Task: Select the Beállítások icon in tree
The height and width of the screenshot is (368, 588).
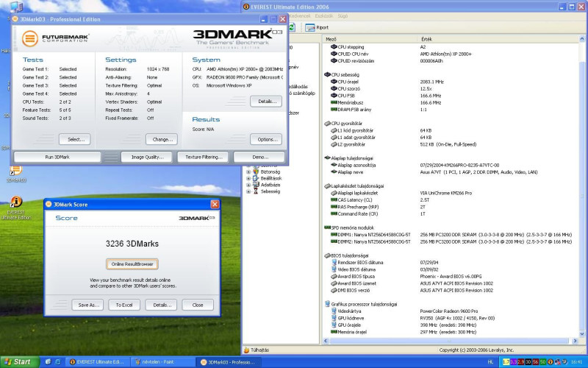Action: [256, 178]
